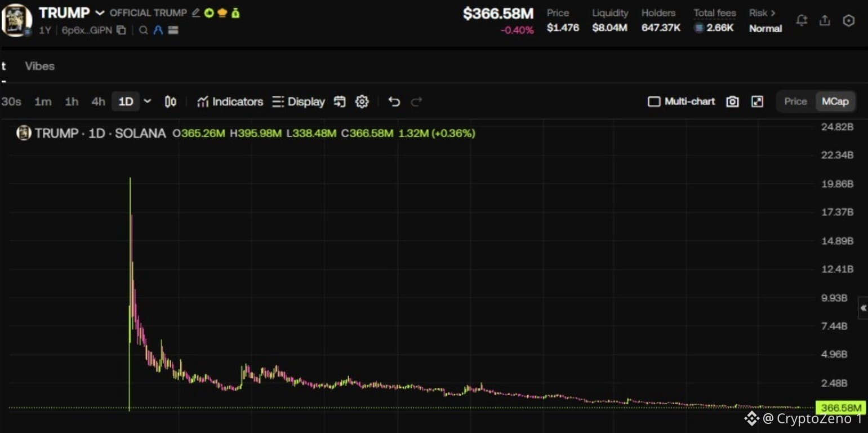
Task: Click the magnifier search icon under token name
Action: (x=144, y=30)
